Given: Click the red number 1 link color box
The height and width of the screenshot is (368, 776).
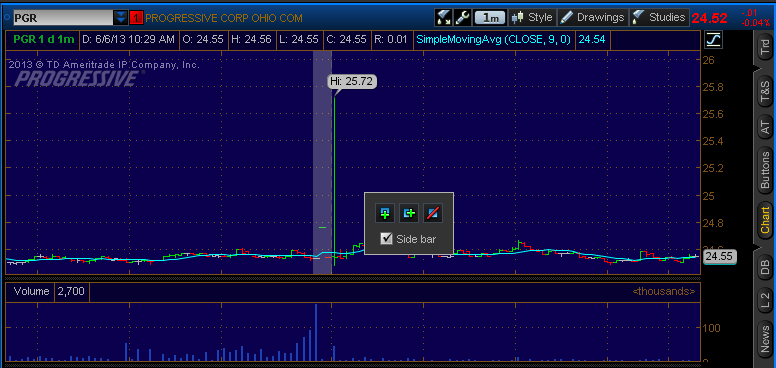Looking at the screenshot, I should coord(136,18).
